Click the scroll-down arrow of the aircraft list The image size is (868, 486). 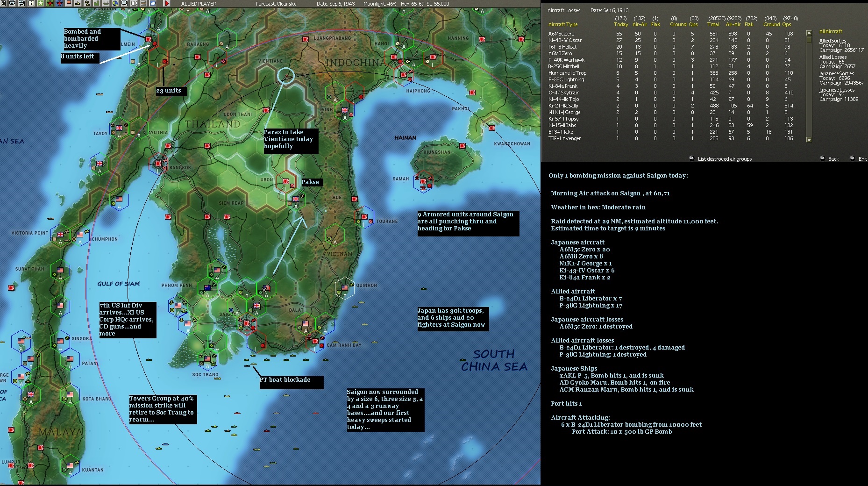[x=809, y=139]
